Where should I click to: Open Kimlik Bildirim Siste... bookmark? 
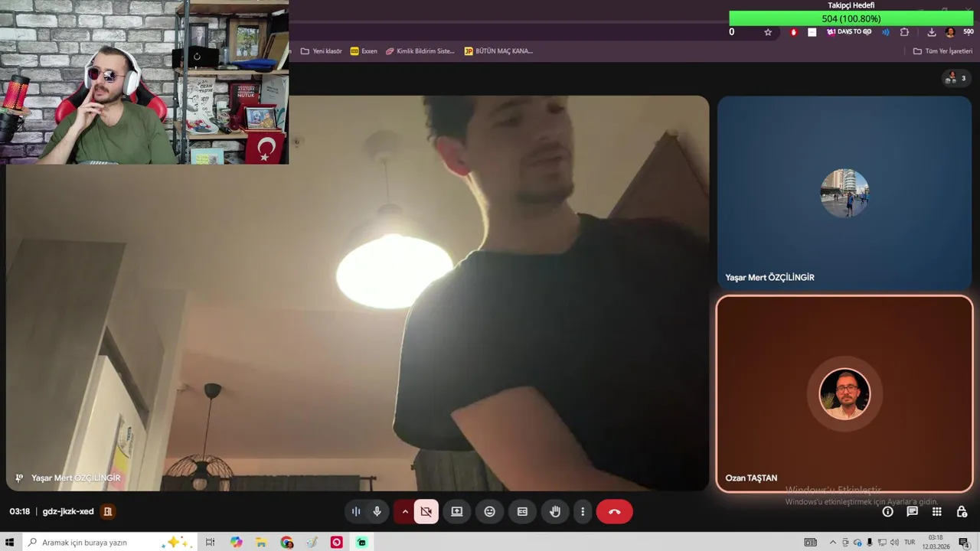[420, 51]
